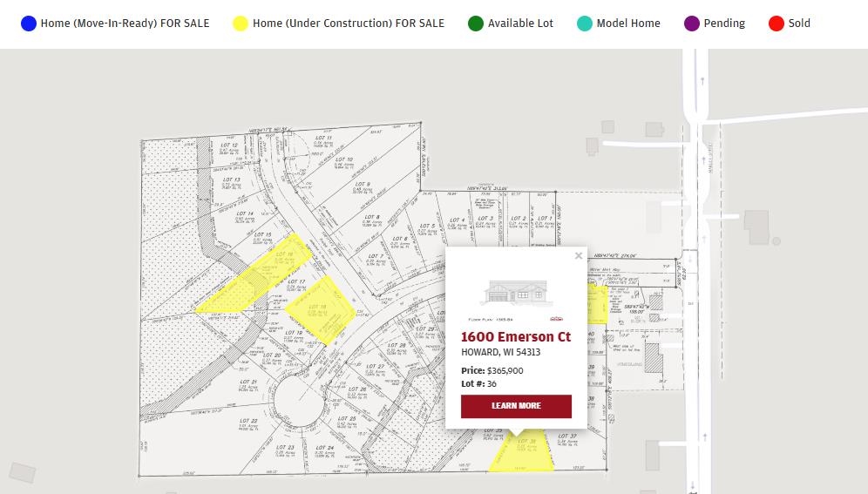
Task: Click the teal Model Home legend dot
Action: coord(585,24)
